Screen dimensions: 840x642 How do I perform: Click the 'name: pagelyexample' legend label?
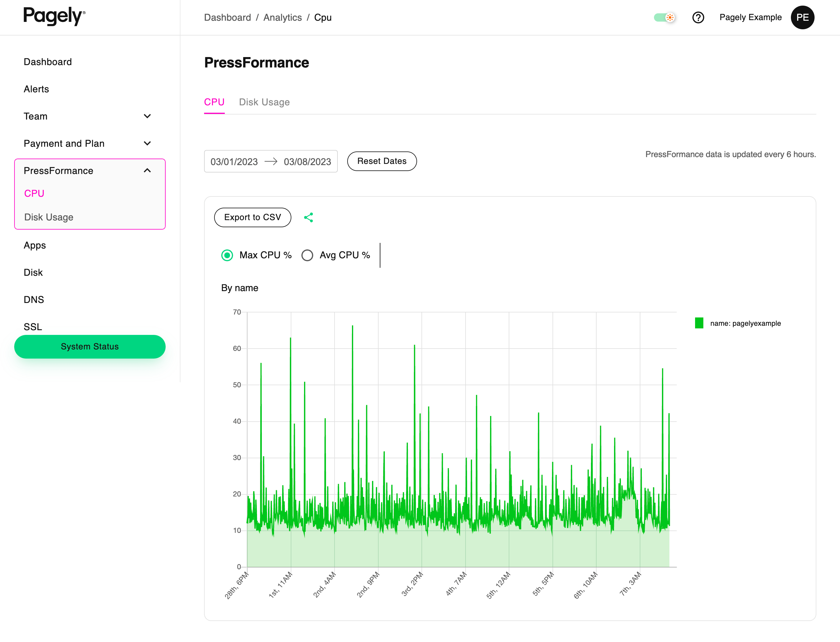point(745,323)
